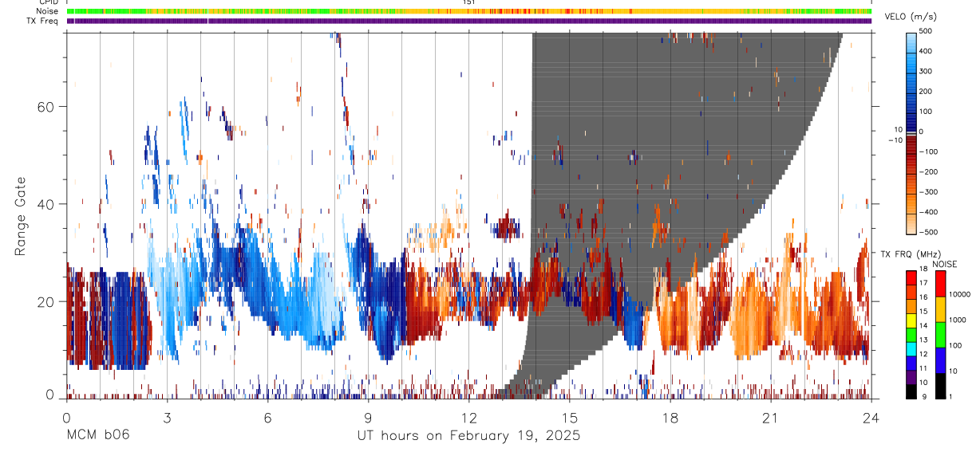Click the light blue top of velocity colorbar
Viewport: 980px width, 452px height.
(911, 42)
